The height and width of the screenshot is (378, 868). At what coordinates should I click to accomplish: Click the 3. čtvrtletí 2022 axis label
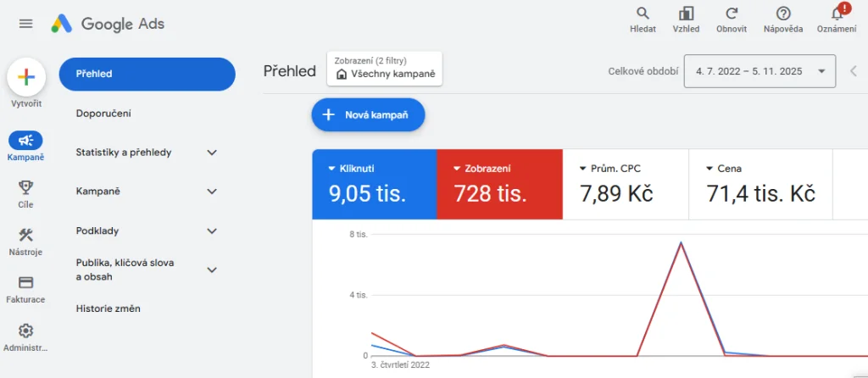tap(400, 365)
